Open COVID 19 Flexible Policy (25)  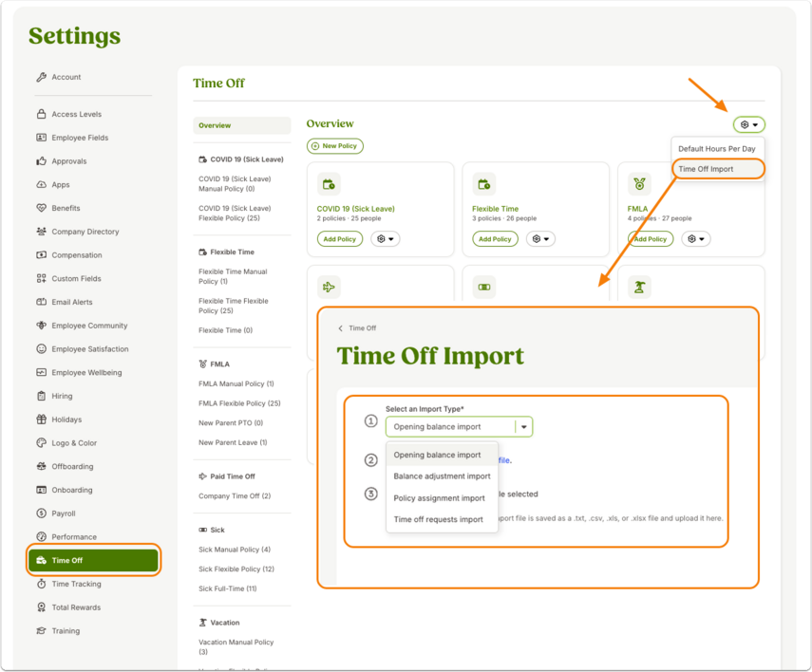coord(235,213)
